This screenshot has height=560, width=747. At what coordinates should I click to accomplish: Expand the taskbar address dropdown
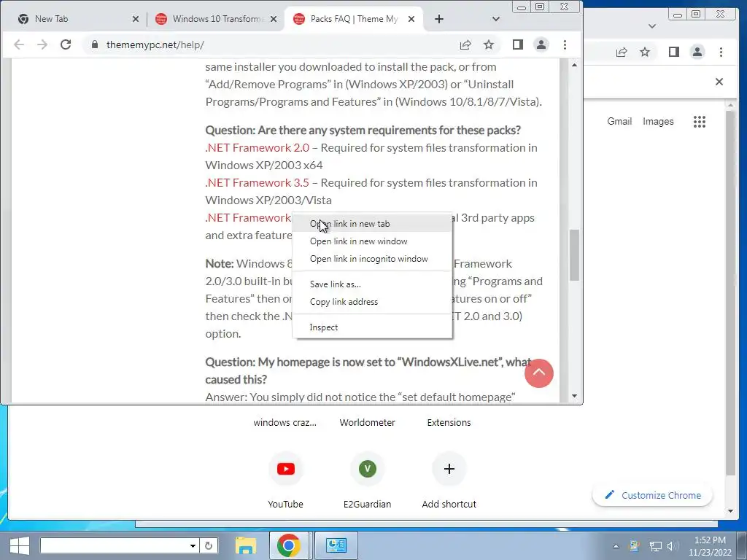tap(193, 545)
